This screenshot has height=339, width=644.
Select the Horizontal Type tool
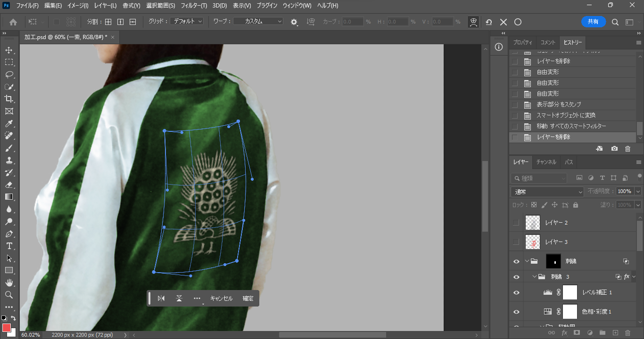tap(8, 246)
